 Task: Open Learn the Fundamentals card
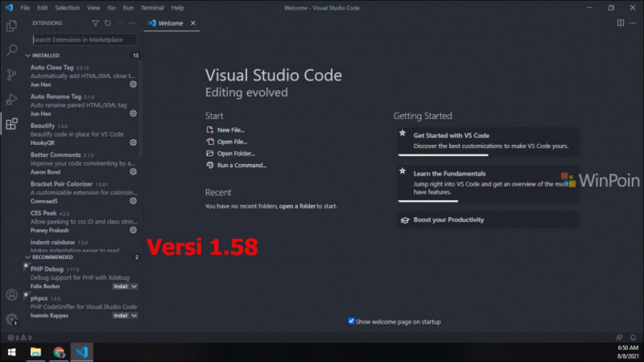488,184
